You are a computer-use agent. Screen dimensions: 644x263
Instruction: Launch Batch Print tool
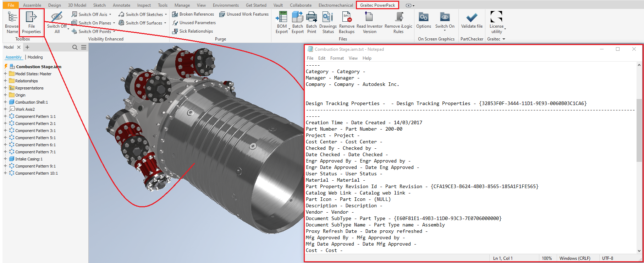[x=312, y=18]
